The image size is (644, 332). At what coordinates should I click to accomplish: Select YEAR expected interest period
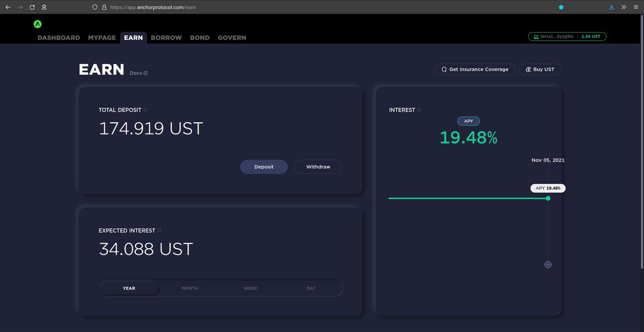click(129, 288)
